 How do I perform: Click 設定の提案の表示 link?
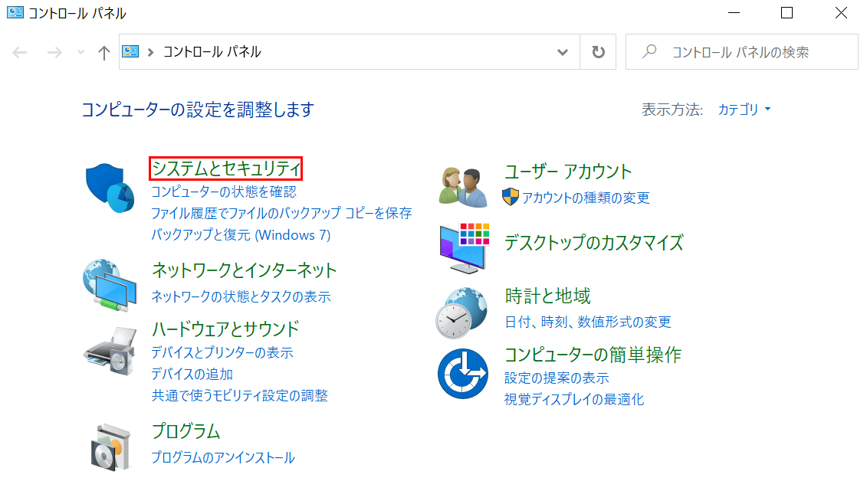(557, 378)
